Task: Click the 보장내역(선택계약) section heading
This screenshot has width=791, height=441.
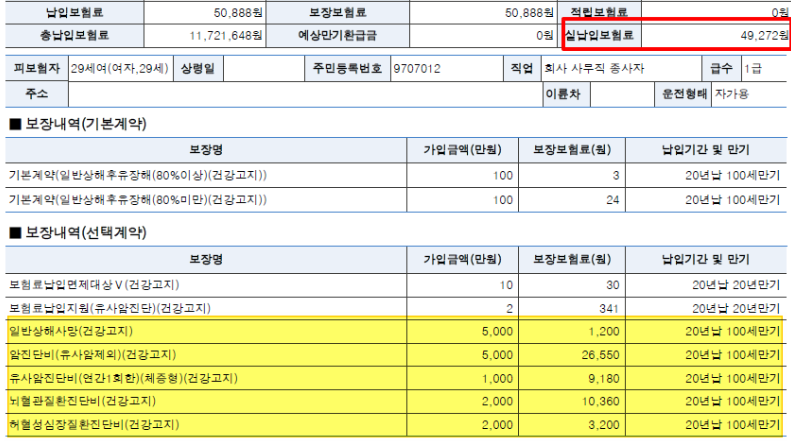Action: point(78,233)
